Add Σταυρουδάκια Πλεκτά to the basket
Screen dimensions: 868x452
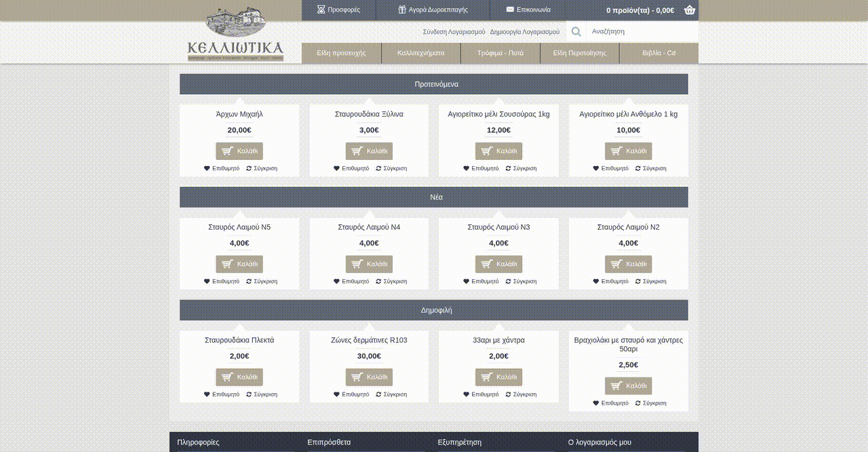pyautogui.click(x=239, y=377)
